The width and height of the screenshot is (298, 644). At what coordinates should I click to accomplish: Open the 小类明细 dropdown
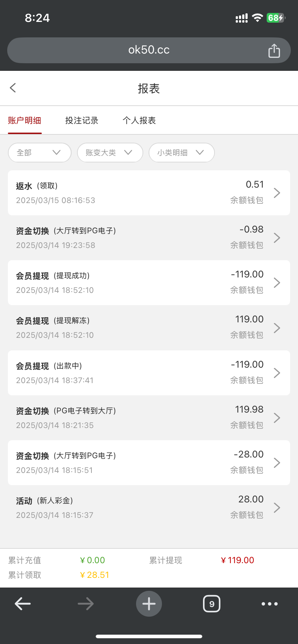[x=181, y=153]
